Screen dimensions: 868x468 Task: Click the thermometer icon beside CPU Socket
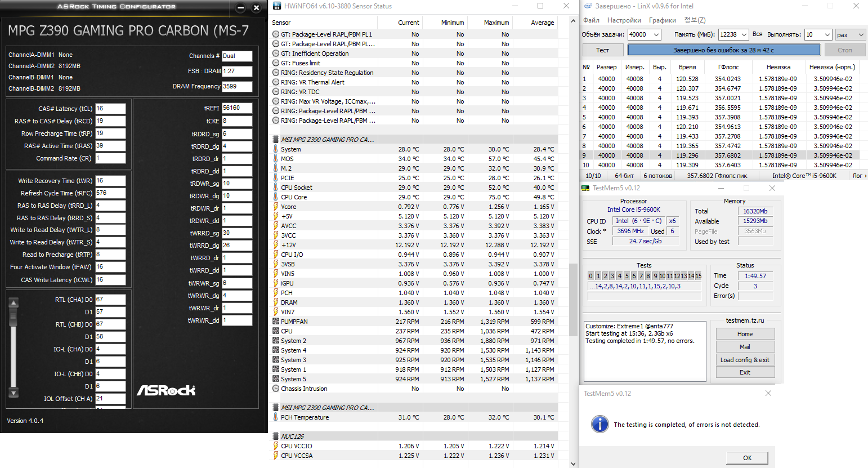(276, 188)
